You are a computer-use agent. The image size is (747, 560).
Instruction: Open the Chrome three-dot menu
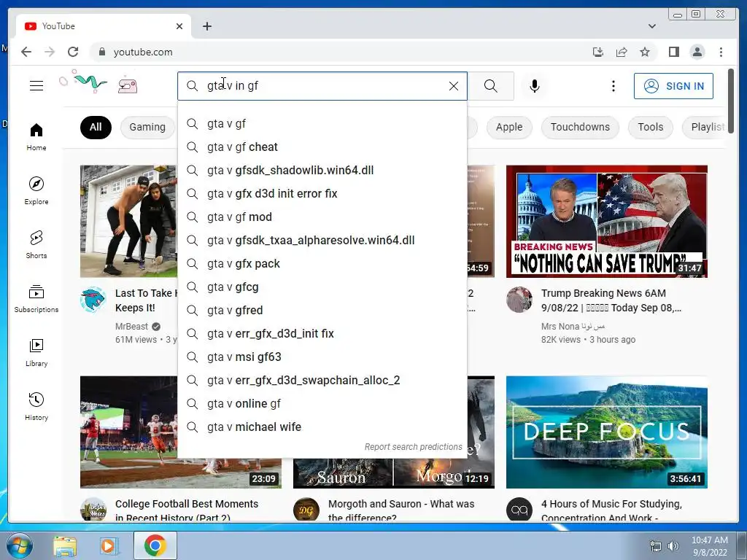(x=721, y=52)
